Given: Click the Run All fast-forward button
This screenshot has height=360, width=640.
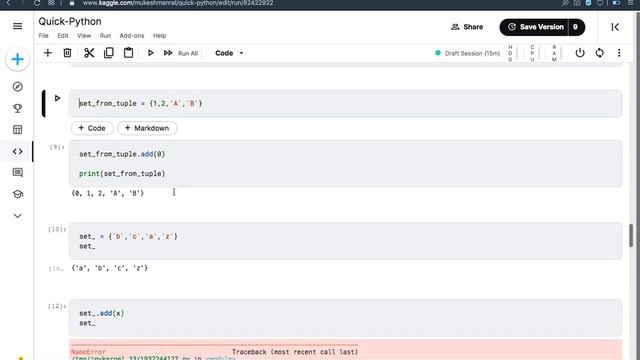Looking at the screenshot, I should (180, 53).
